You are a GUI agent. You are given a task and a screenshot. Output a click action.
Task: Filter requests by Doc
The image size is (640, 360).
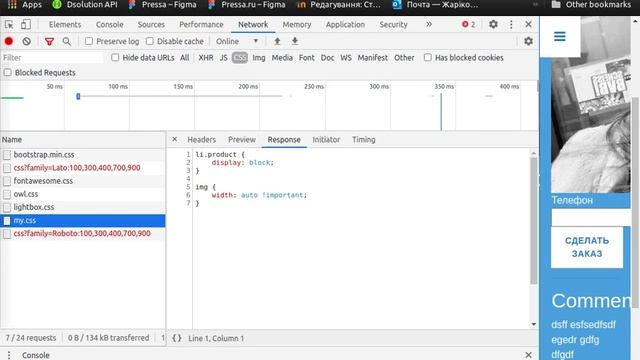(327, 58)
